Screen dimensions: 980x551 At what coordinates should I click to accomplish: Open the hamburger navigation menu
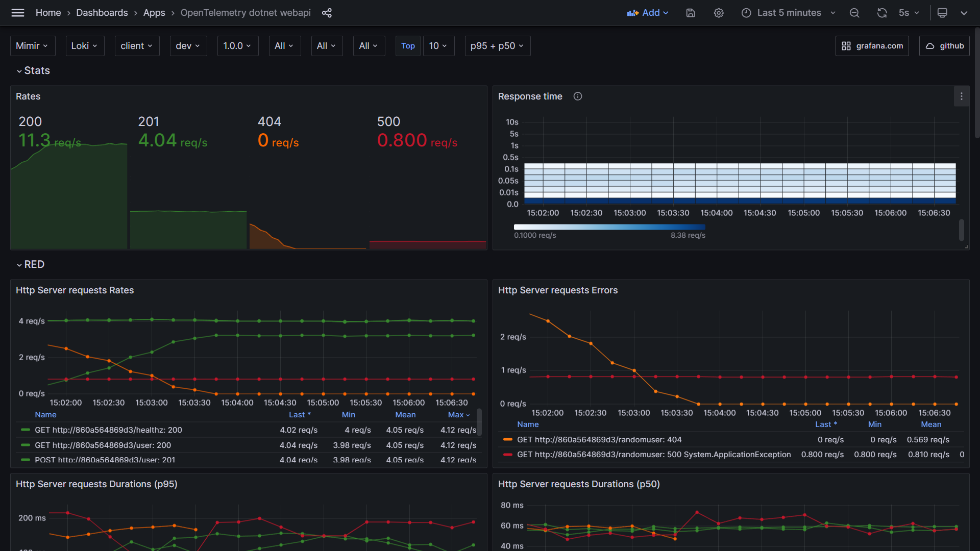[x=18, y=13]
